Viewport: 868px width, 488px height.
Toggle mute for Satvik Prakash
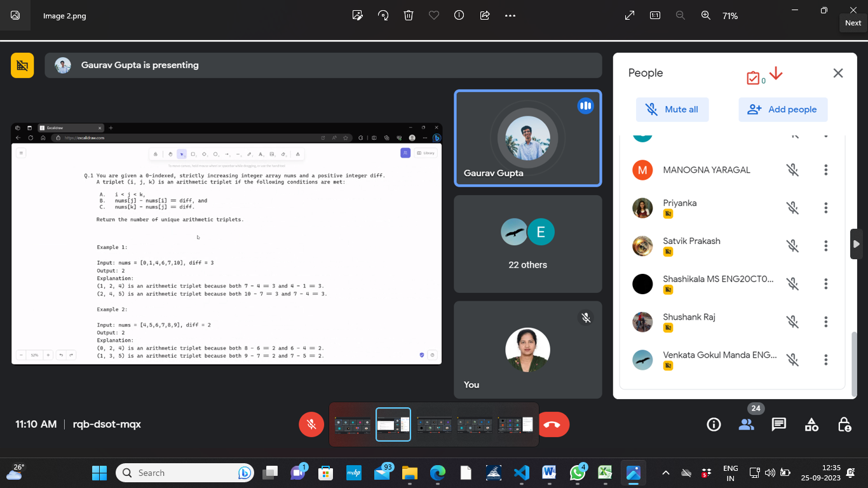click(x=792, y=246)
